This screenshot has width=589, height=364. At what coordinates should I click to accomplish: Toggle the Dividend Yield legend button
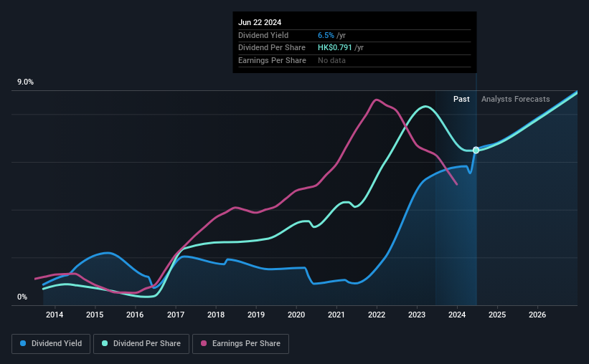click(51, 344)
